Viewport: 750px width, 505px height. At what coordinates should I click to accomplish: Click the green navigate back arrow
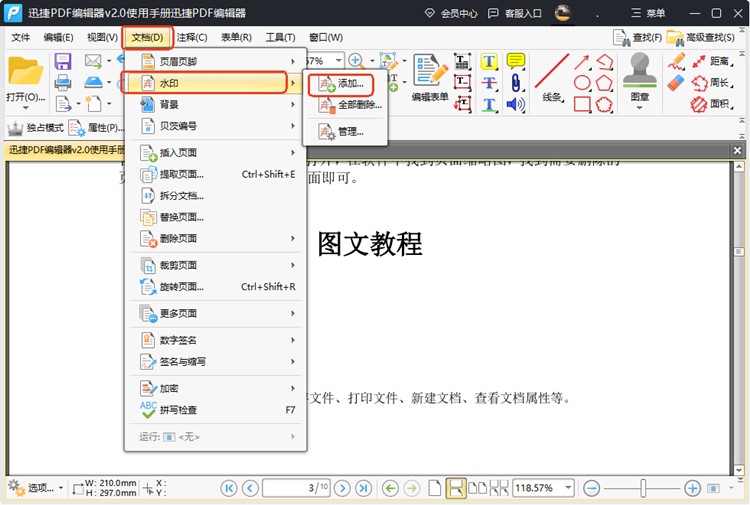coord(390,488)
